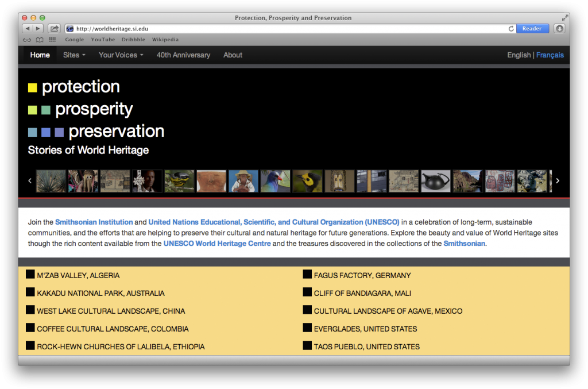
Task: Select the man in straw hat thumbnail
Action: (243, 181)
